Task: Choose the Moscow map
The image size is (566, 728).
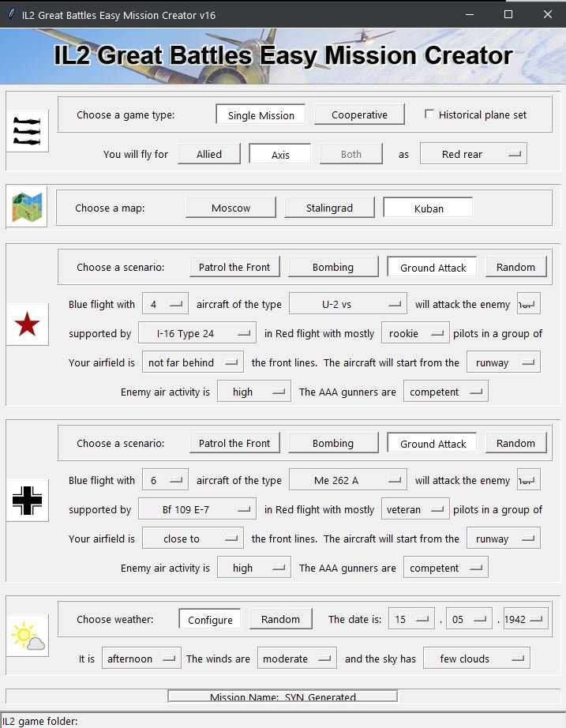Action: (x=231, y=208)
